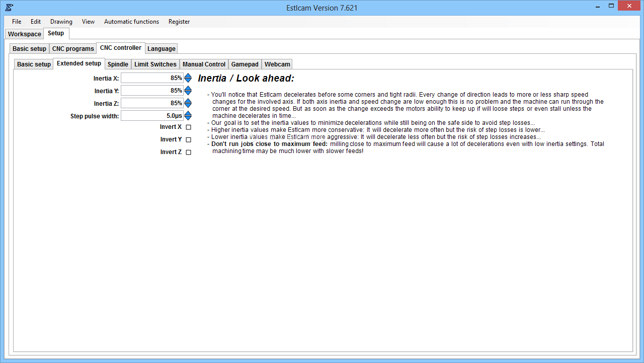Go to Basic setup tab beside CNC programs
This screenshot has height=363, width=644.
click(29, 49)
